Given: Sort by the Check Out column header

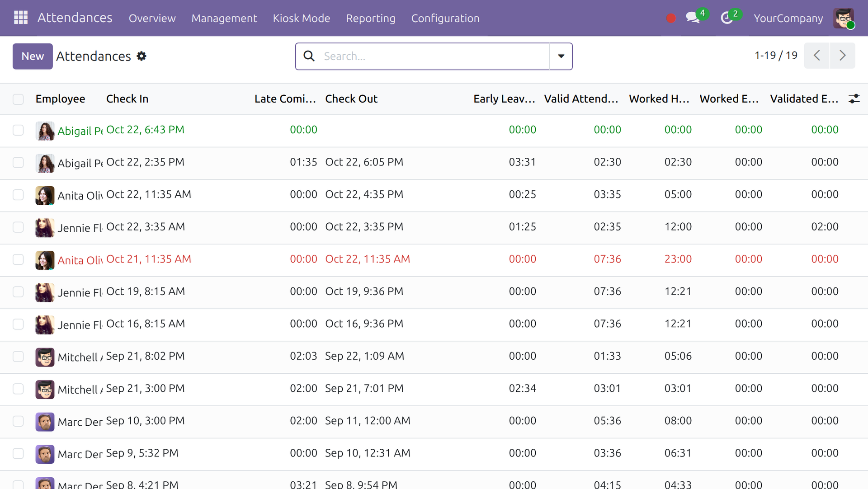Looking at the screenshot, I should click(351, 99).
